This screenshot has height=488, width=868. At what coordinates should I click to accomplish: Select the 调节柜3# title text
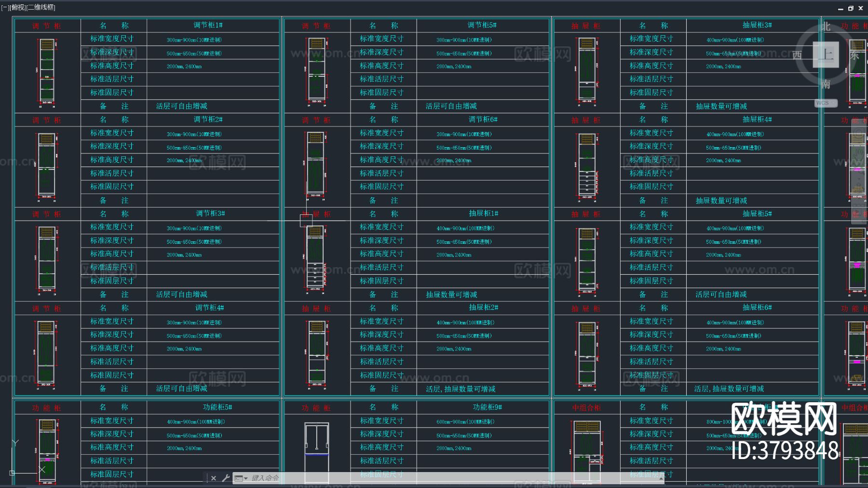(x=210, y=213)
